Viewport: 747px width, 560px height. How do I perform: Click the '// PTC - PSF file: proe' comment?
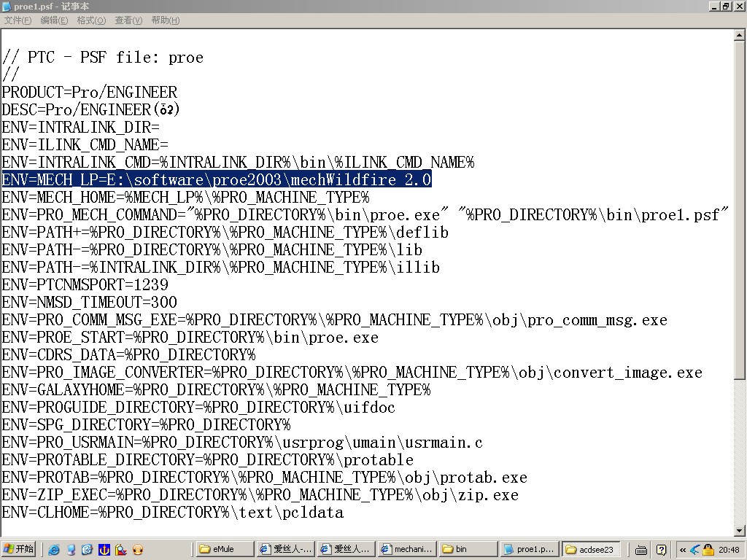[103, 57]
